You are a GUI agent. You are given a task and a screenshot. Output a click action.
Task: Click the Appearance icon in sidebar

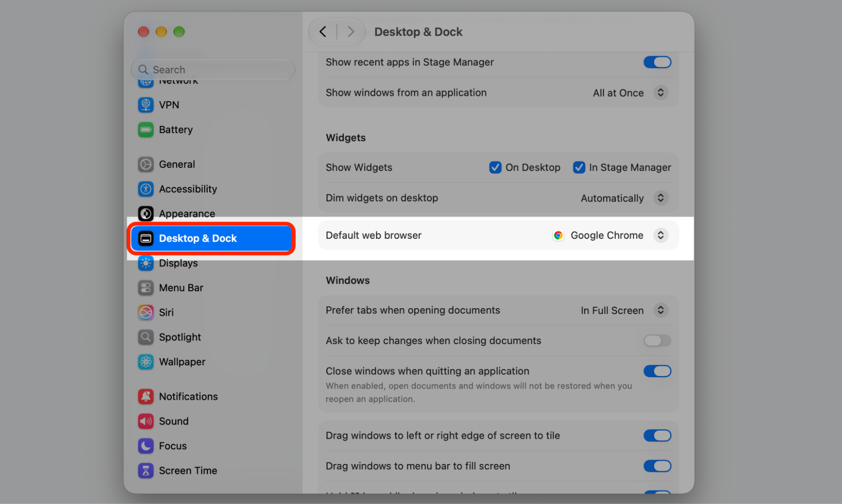click(146, 213)
